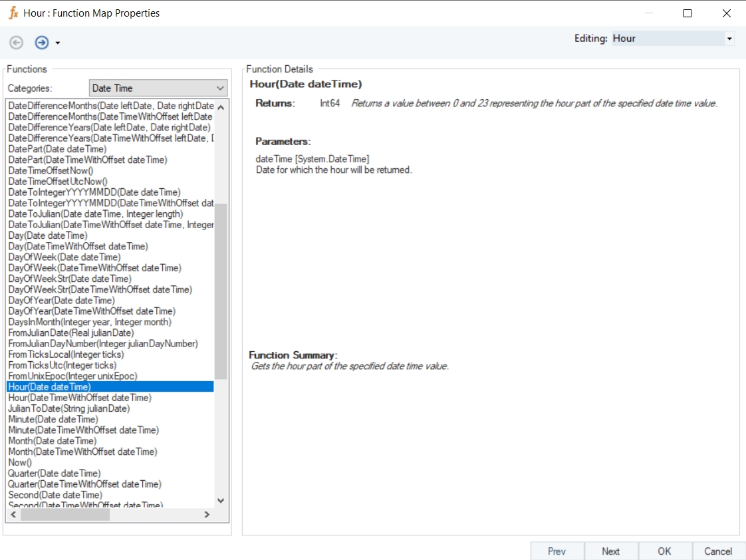Expand the Editing Hour dropdown

coord(729,39)
